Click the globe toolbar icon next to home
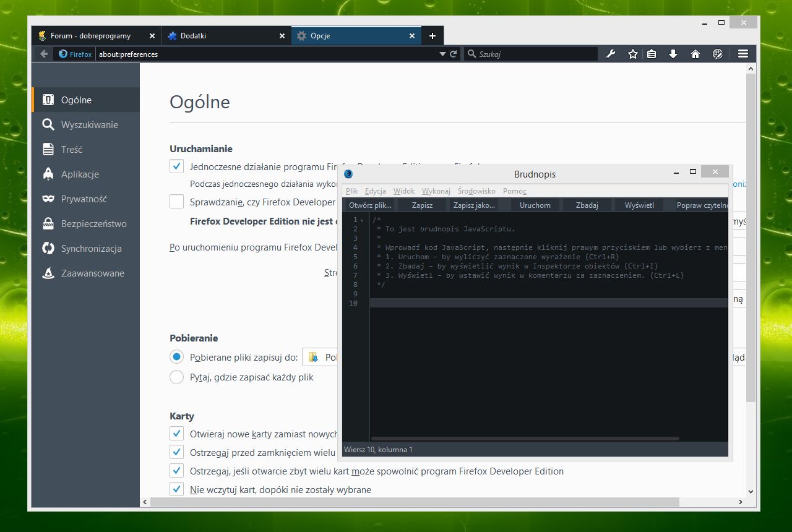 click(718, 54)
